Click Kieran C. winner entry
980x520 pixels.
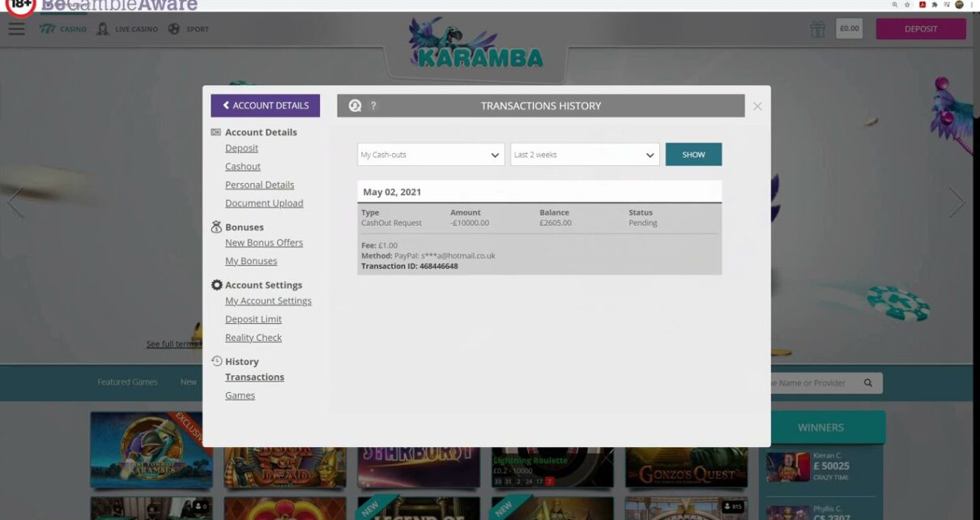[821, 467]
